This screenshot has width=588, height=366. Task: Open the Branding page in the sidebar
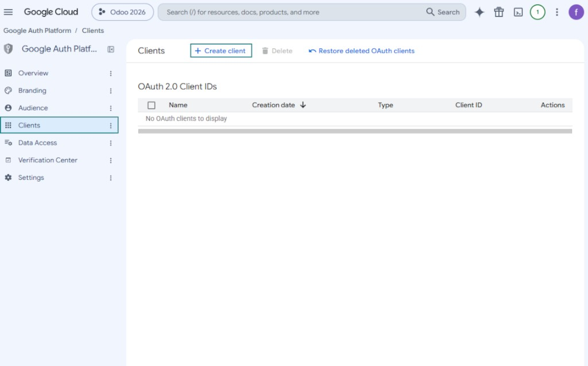pyautogui.click(x=32, y=90)
